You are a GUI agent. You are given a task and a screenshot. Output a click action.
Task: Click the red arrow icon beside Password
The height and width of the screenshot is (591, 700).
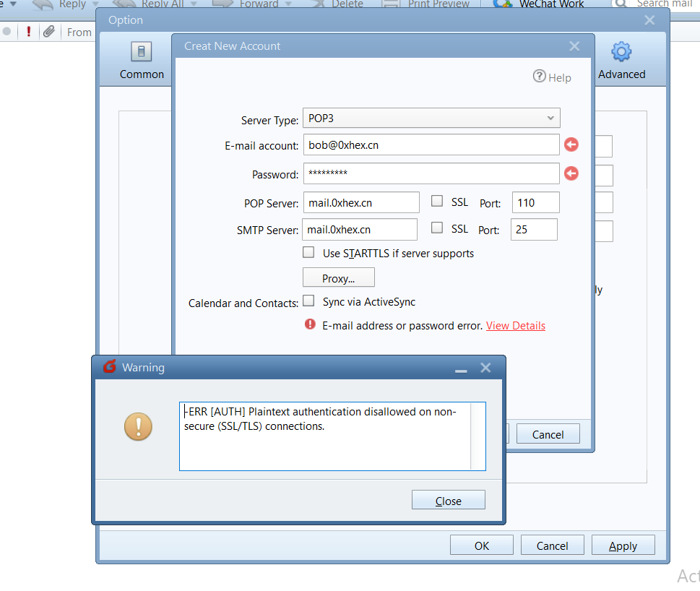pyautogui.click(x=571, y=174)
